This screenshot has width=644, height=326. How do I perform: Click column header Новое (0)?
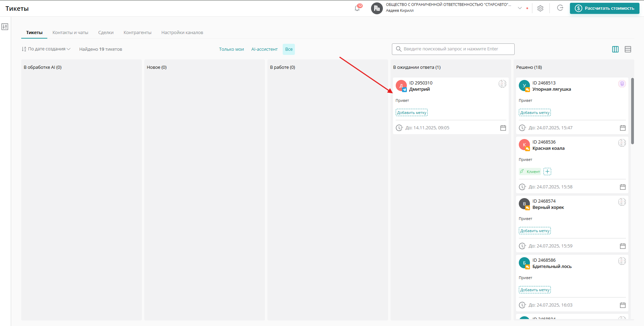click(156, 67)
